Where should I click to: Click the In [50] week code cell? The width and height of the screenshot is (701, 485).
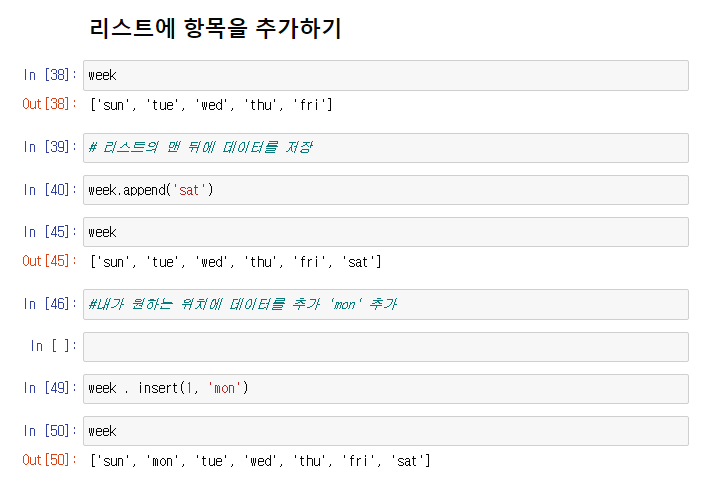click(385, 431)
